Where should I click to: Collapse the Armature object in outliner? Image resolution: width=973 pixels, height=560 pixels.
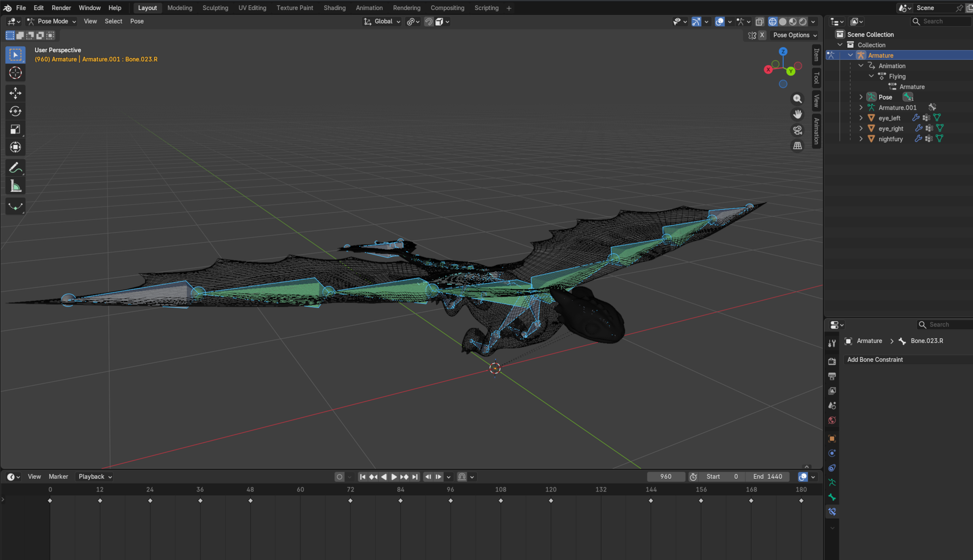[x=850, y=55]
